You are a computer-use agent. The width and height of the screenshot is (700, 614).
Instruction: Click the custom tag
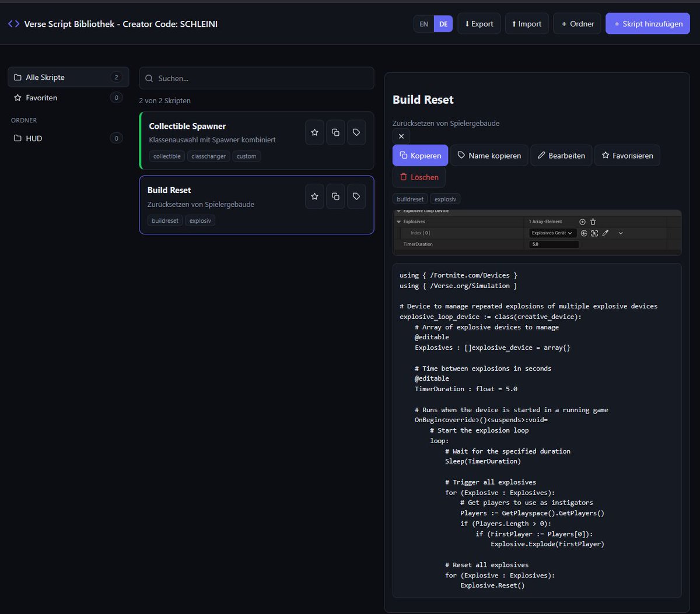coord(246,156)
